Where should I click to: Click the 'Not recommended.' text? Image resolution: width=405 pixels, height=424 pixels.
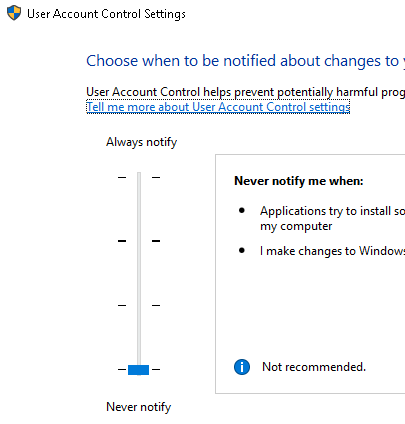tap(314, 367)
